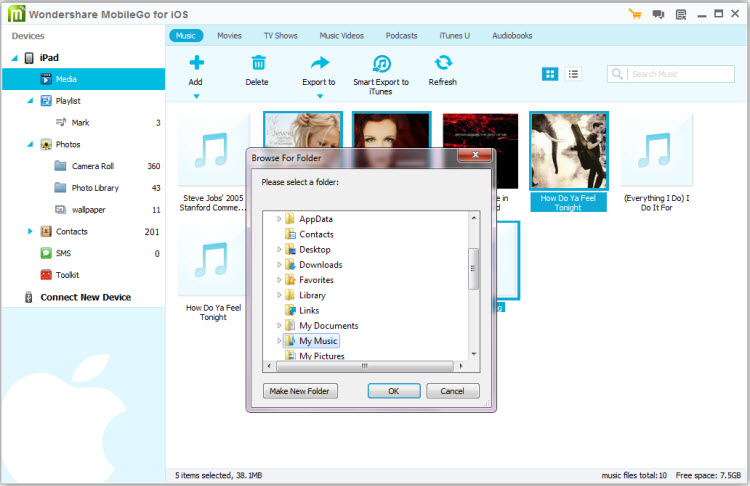
Task: Click Cancel in Browse For Folder
Action: [452, 391]
